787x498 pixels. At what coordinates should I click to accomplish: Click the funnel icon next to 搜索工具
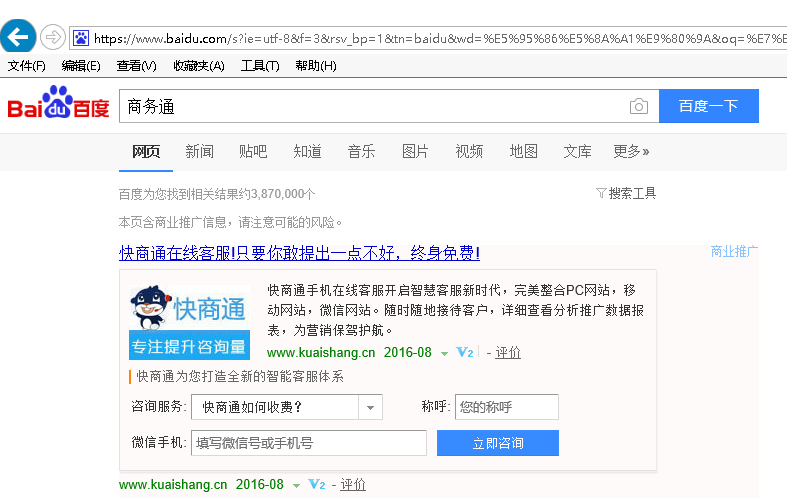coord(601,193)
